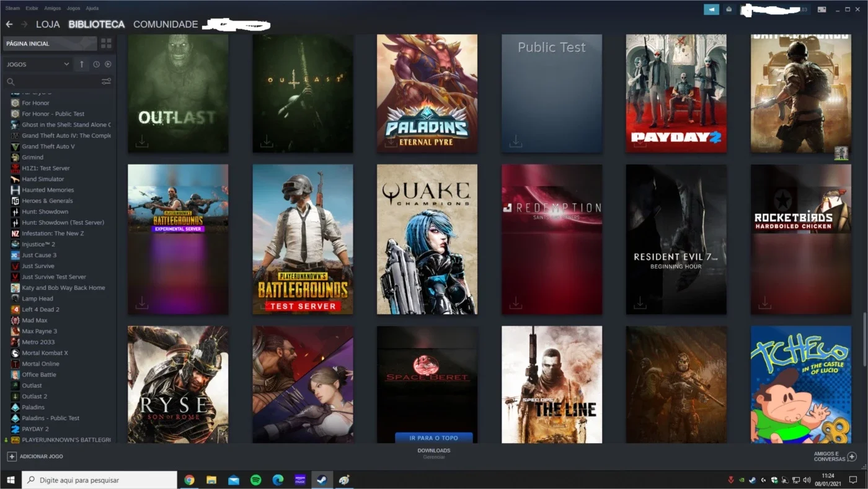The height and width of the screenshot is (489, 868).
Task: Select Mortal Kombat X in sidebar
Action: click(45, 352)
